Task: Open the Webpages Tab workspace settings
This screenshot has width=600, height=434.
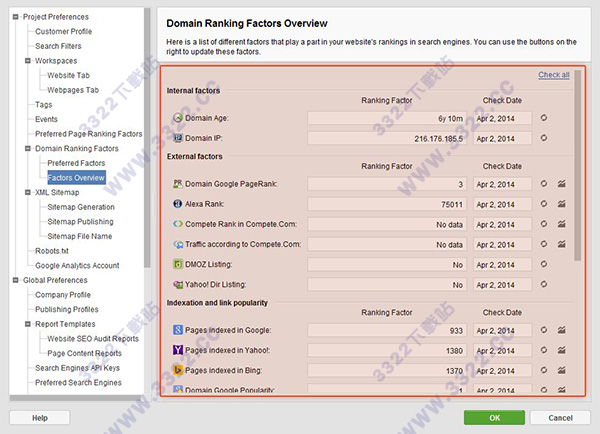Action: click(x=73, y=90)
